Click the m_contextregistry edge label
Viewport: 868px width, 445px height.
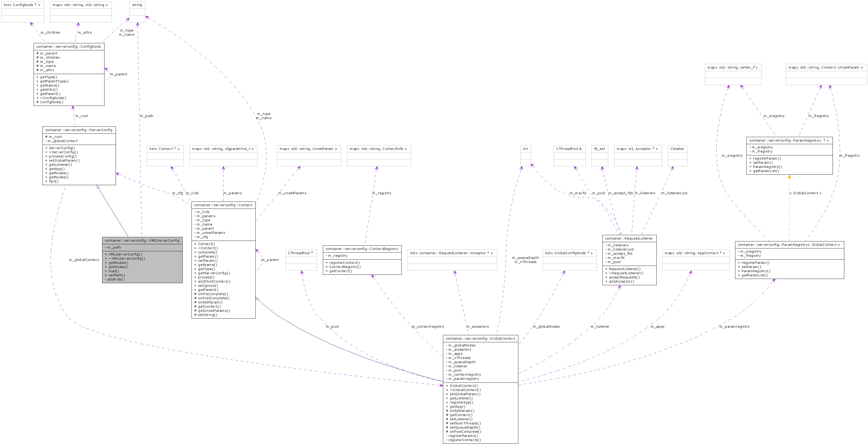coord(428,327)
